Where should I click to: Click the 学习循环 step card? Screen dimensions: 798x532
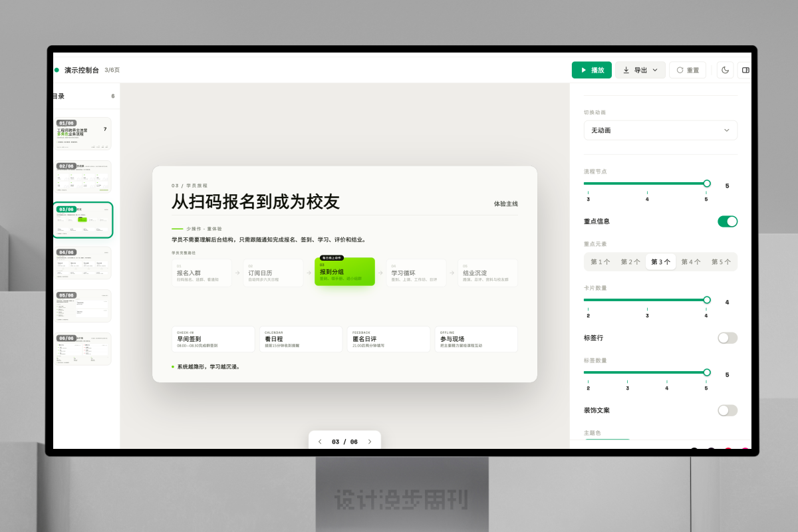[x=416, y=273]
